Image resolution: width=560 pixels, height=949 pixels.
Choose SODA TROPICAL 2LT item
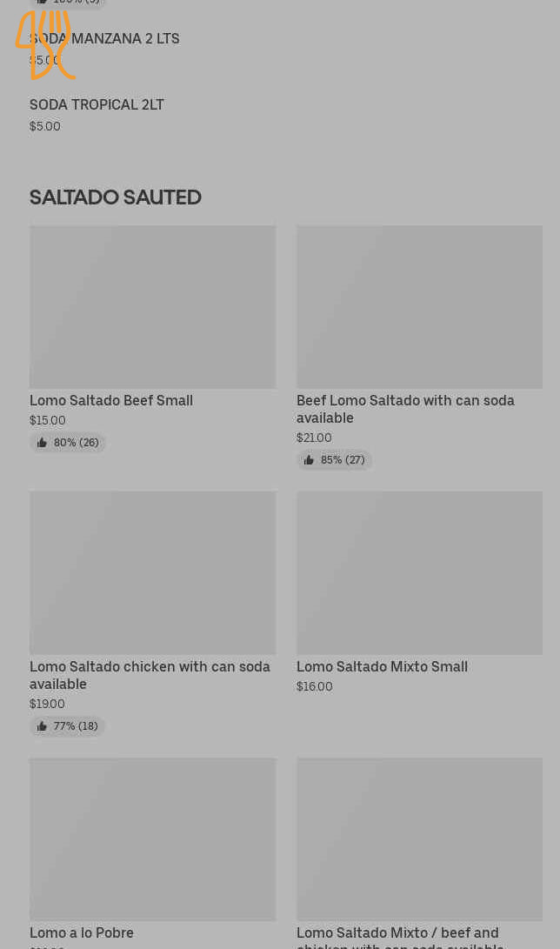point(97,105)
